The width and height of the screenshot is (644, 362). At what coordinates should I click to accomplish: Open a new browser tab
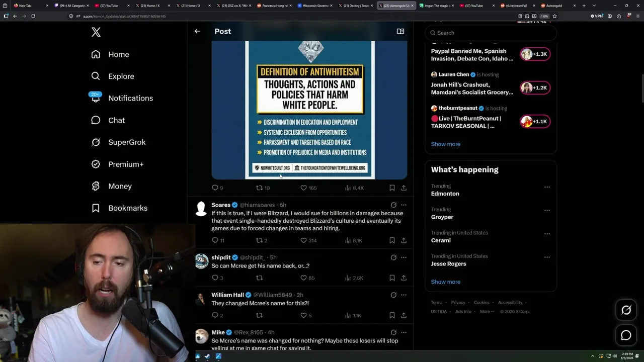pos(584,6)
